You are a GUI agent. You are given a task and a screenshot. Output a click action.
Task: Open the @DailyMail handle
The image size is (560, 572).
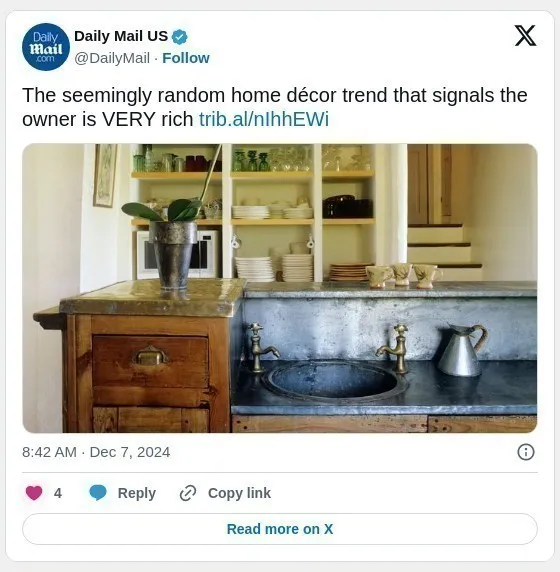click(112, 58)
